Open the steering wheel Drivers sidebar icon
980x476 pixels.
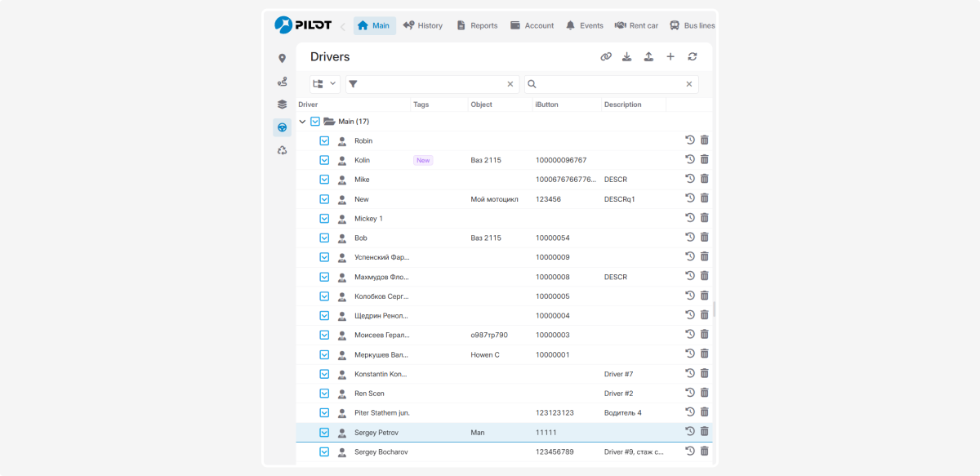coord(282,127)
